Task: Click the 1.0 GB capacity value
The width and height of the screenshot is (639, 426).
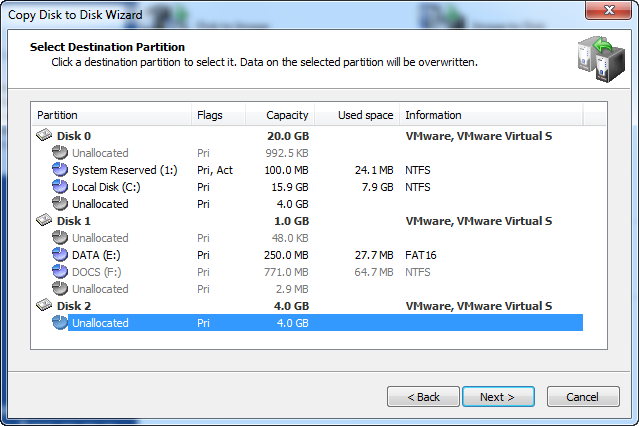Action: (291, 221)
